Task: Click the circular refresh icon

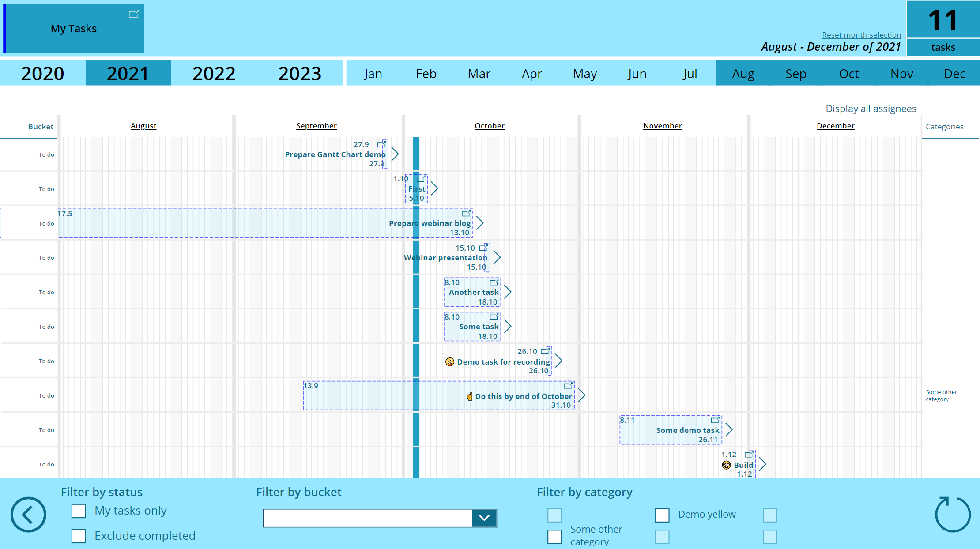Action: [952, 515]
